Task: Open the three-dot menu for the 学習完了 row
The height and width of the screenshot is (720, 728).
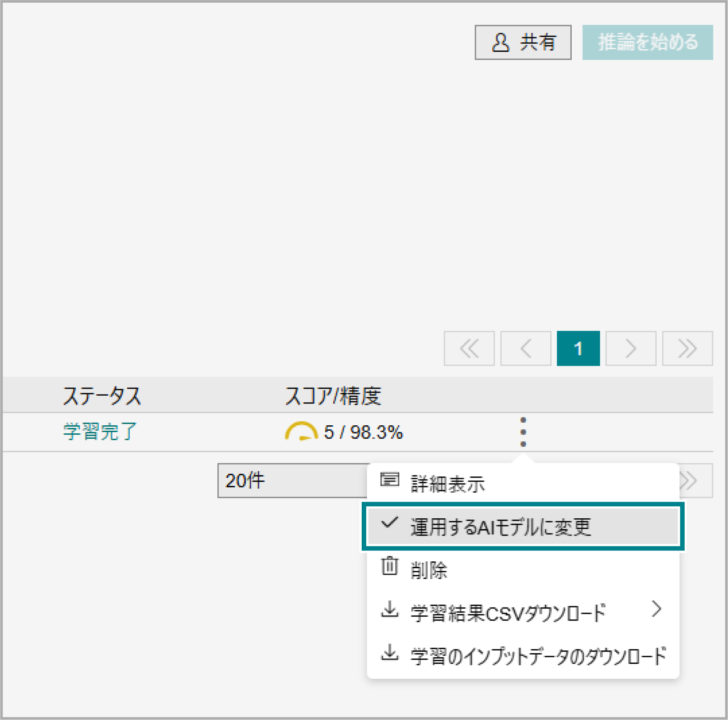Action: [523, 432]
